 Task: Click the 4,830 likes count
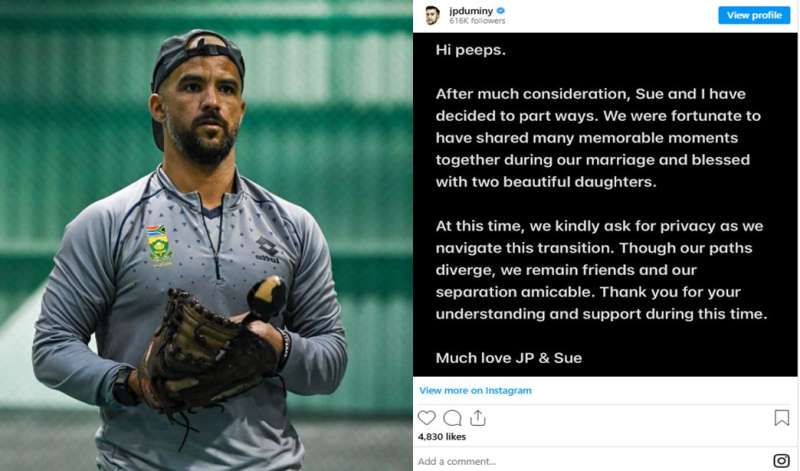coord(442,437)
